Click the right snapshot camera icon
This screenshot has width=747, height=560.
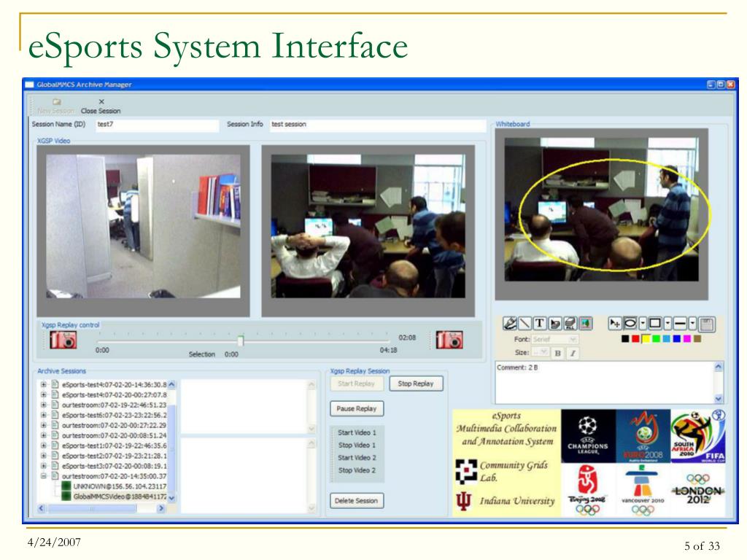[449, 340]
